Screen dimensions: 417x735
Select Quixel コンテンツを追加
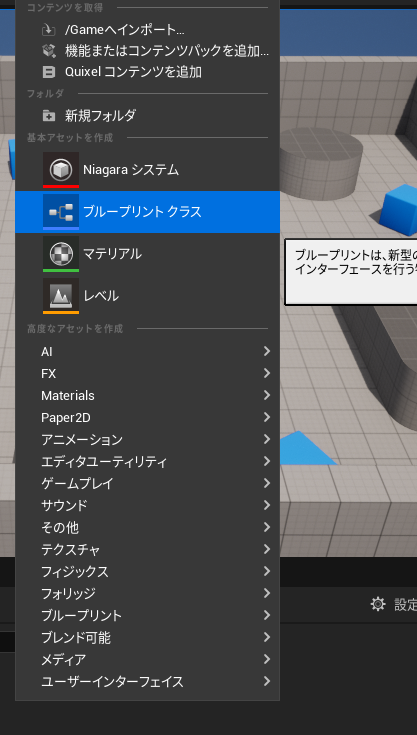[x=147, y=72]
